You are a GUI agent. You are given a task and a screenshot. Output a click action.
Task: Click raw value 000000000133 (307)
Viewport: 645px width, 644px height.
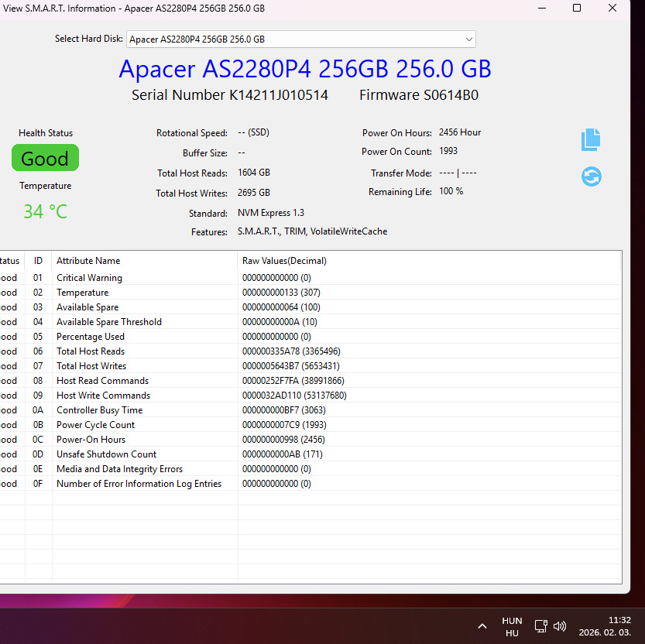[281, 293]
